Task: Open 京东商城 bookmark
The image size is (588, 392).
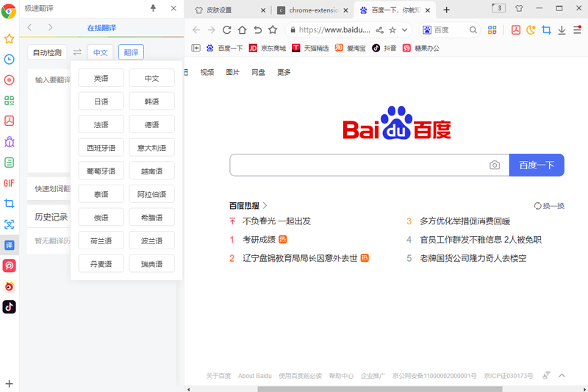Action: click(x=268, y=48)
